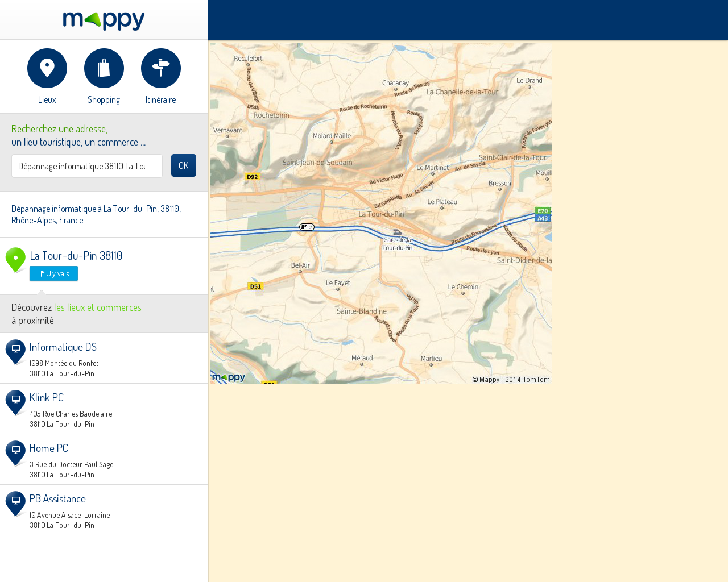Open les lieux et commerces link
728x582 pixels.
(98, 307)
